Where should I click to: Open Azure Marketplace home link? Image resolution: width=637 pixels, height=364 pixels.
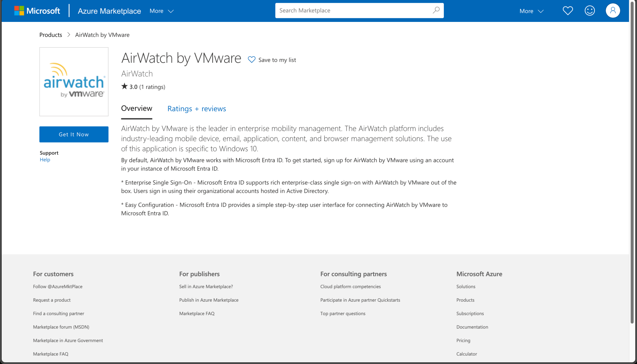[109, 11]
